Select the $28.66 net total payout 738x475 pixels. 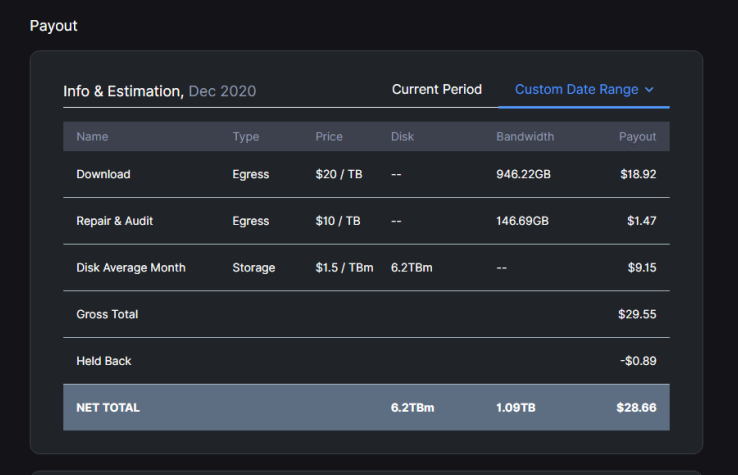(x=636, y=408)
